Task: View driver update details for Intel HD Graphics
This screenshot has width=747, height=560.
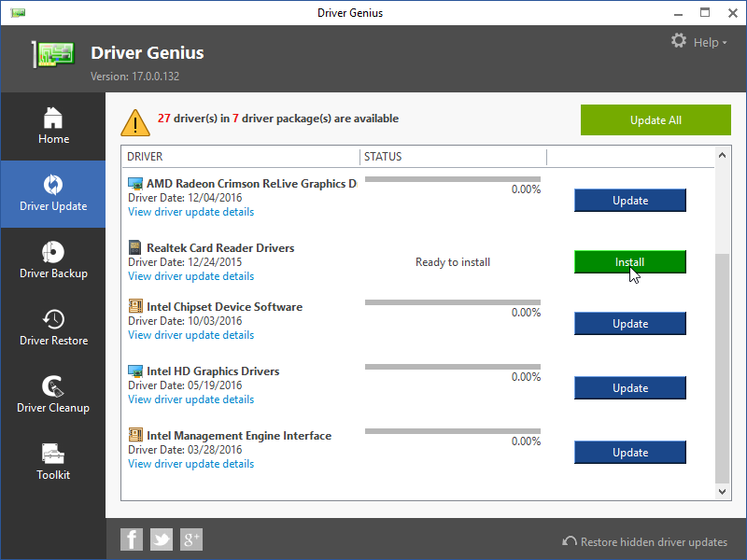Action: coord(191,399)
